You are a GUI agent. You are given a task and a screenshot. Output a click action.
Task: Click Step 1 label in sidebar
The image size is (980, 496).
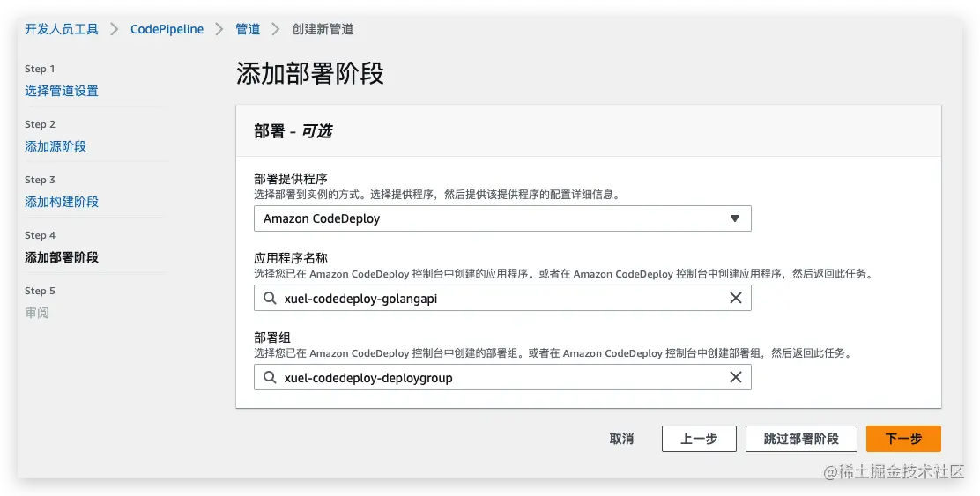(40, 69)
